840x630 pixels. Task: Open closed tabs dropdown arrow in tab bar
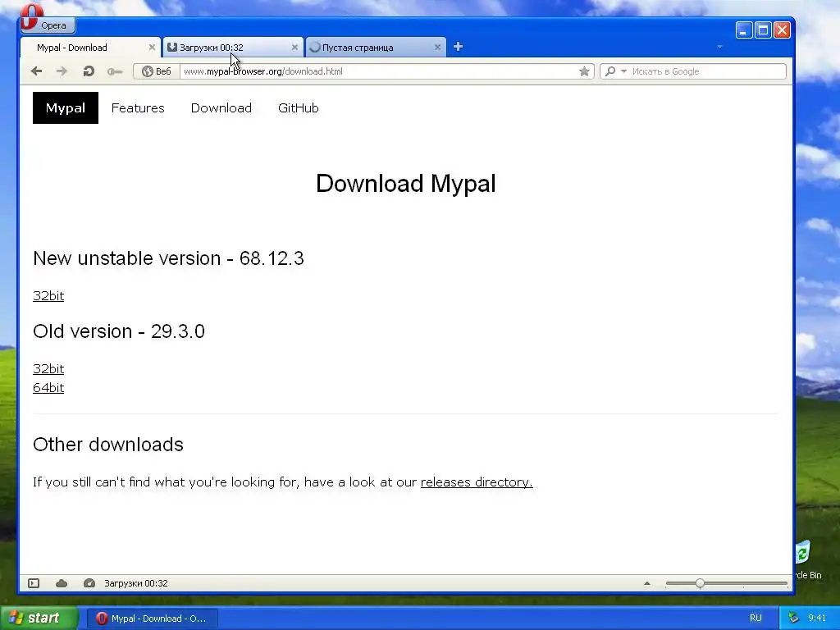tap(719, 47)
